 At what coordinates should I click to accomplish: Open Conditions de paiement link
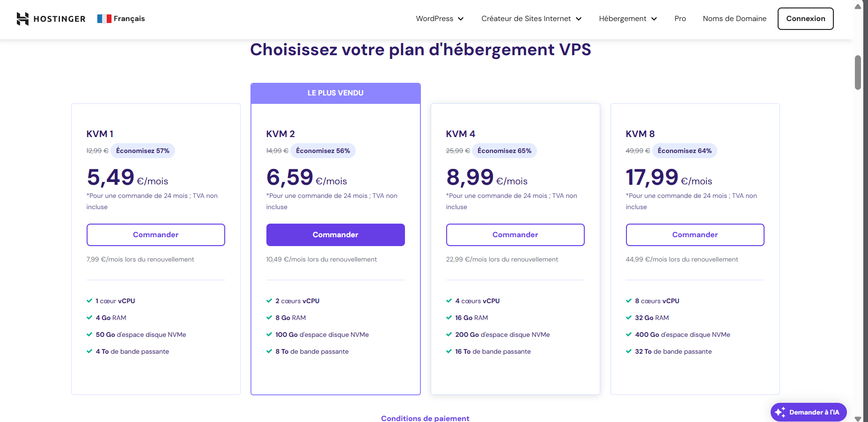click(x=425, y=418)
